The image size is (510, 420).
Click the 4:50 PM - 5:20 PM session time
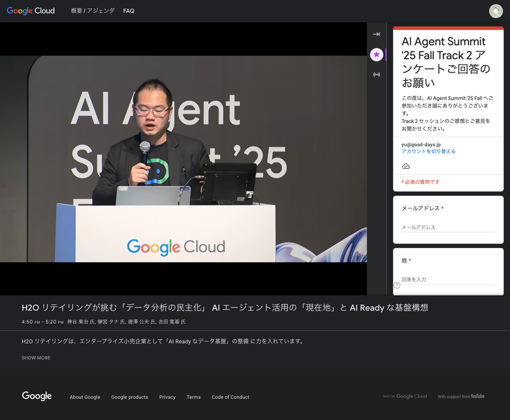(43, 322)
